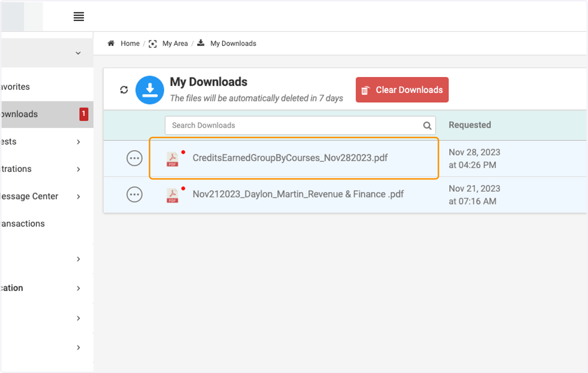Select Downloads sidebar item
This screenshot has width=588, height=373.
47,114
